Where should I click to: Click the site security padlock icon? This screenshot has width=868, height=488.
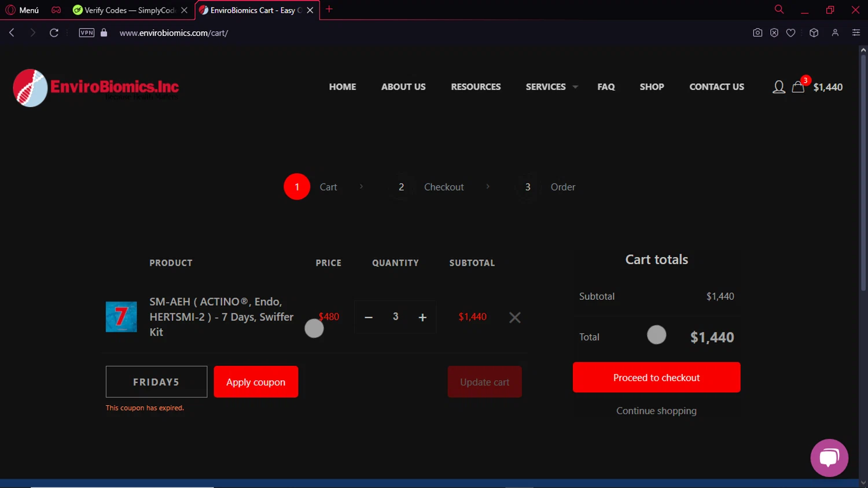(104, 33)
